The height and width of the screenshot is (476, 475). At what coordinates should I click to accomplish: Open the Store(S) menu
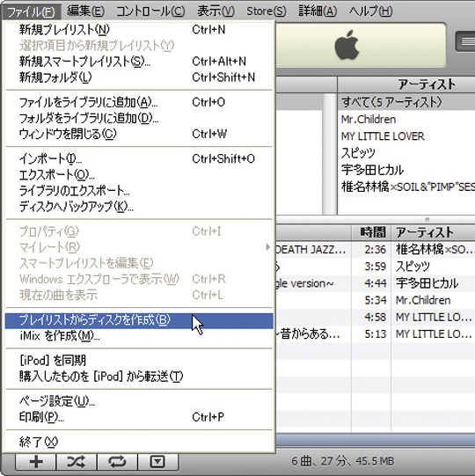(267, 11)
